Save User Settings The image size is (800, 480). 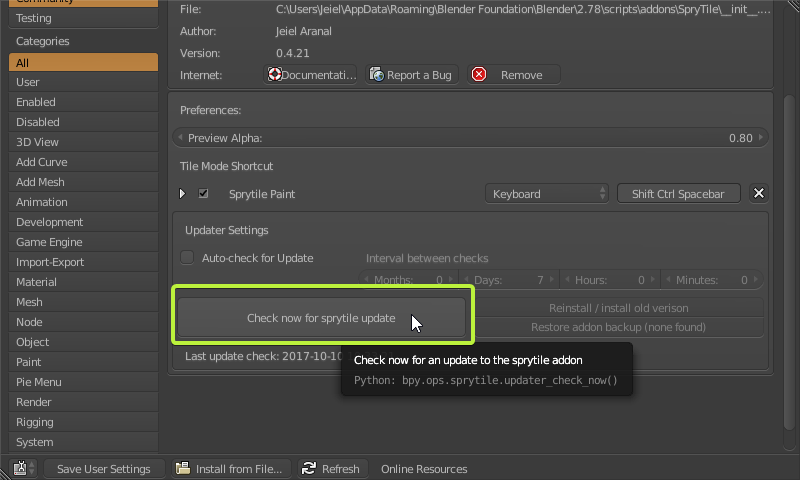[104, 468]
